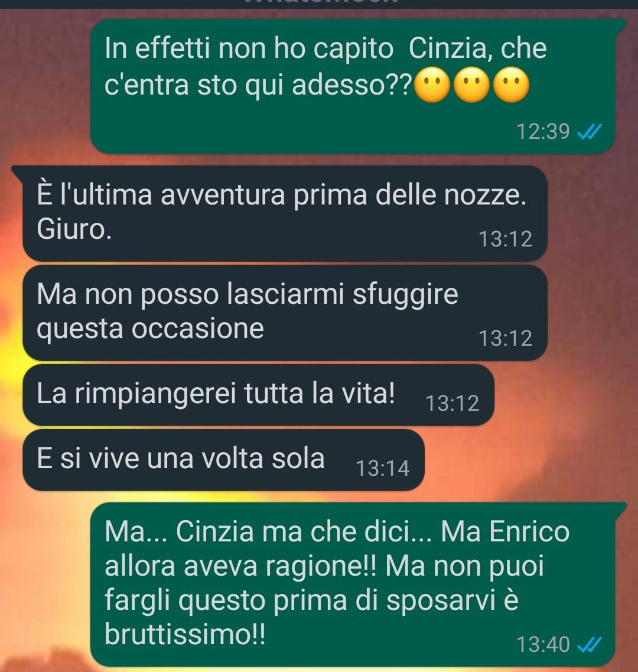Image resolution: width=638 pixels, height=672 pixels.
Task: Tap the 13:14 timestamp
Action: tap(383, 468)
